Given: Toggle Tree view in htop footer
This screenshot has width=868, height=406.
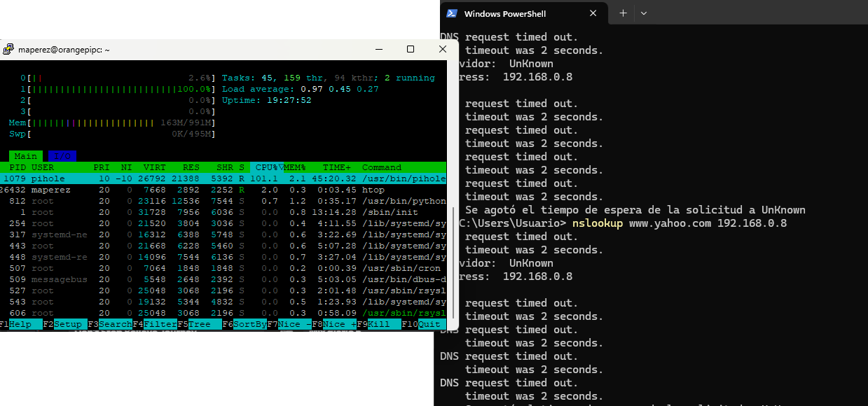Looking at the screenshot, I should (200, 324).
